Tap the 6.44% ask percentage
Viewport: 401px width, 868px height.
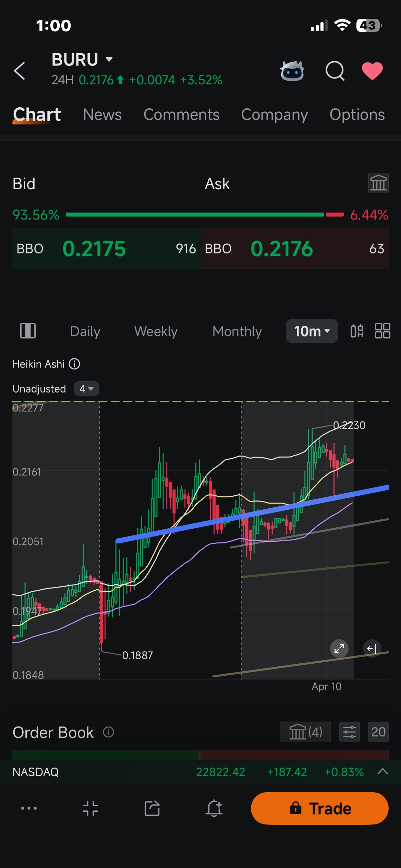click(x=369, y=215)
